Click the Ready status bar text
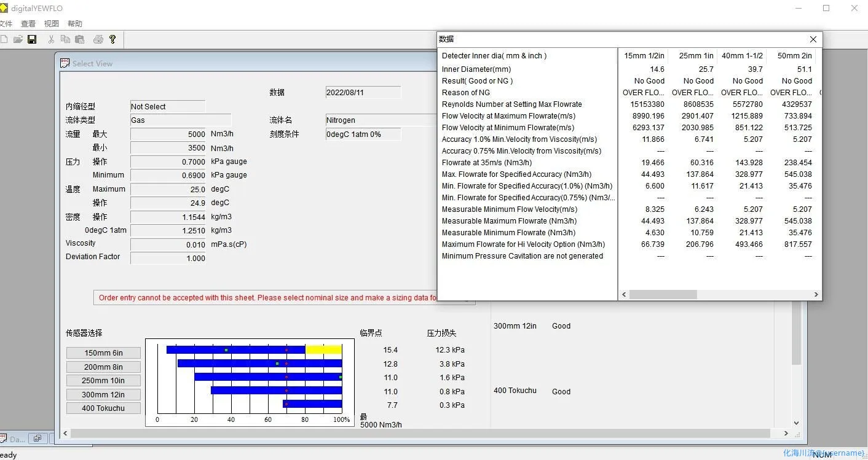Screen dimensions: 868x460 8,455
